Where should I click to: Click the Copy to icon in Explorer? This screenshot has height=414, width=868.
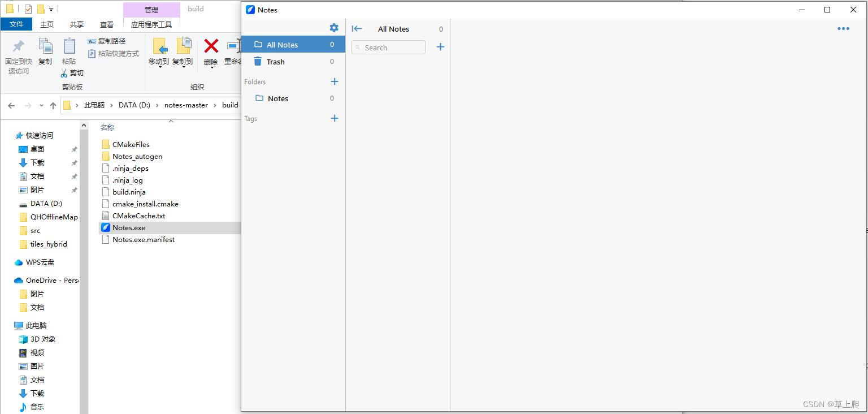pyautogui.click(x=183, y=46)
